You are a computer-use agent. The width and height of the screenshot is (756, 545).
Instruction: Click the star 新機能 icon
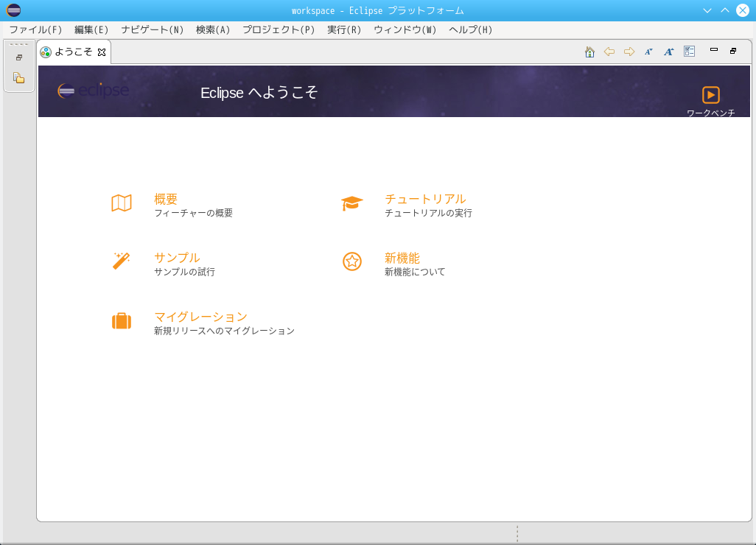click(352, 261)
